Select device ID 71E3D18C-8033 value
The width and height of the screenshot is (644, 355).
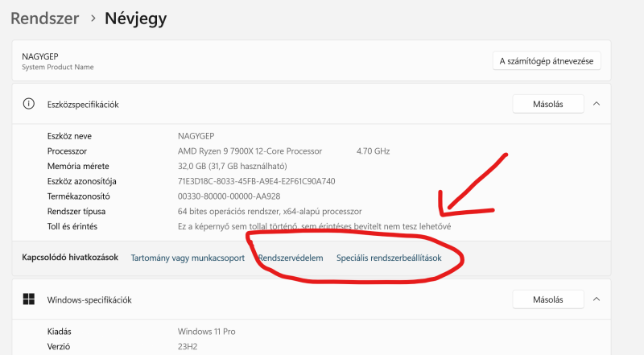pyautogui.click(x=256, y=181)
